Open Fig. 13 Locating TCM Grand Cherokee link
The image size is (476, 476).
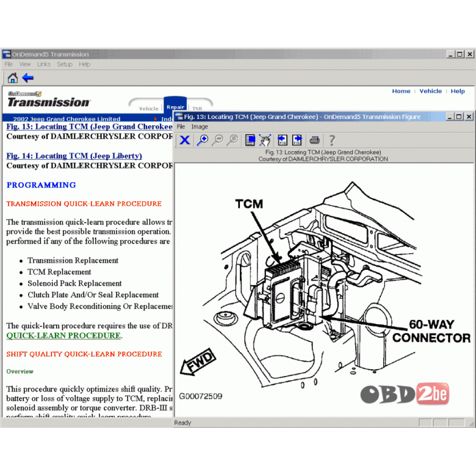click(89, 126)
